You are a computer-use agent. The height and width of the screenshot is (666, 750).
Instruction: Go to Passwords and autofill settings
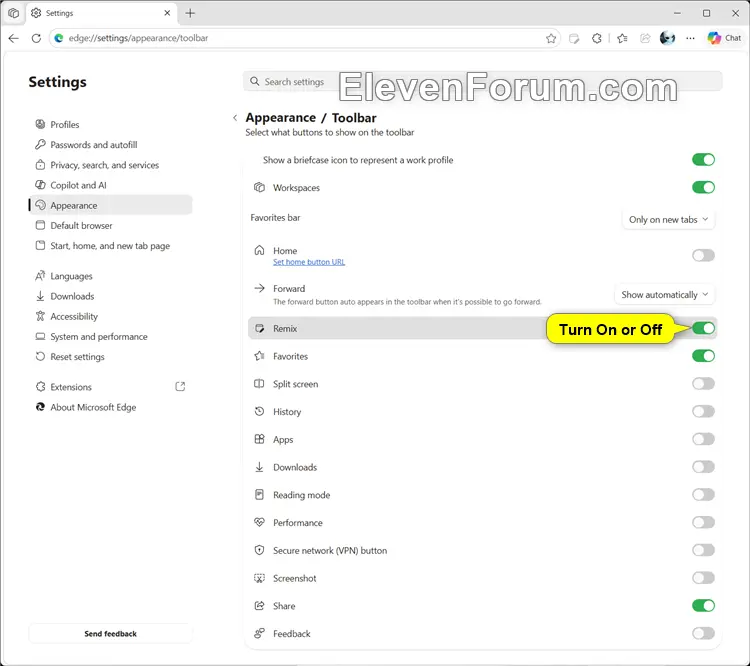coord(110,144)
